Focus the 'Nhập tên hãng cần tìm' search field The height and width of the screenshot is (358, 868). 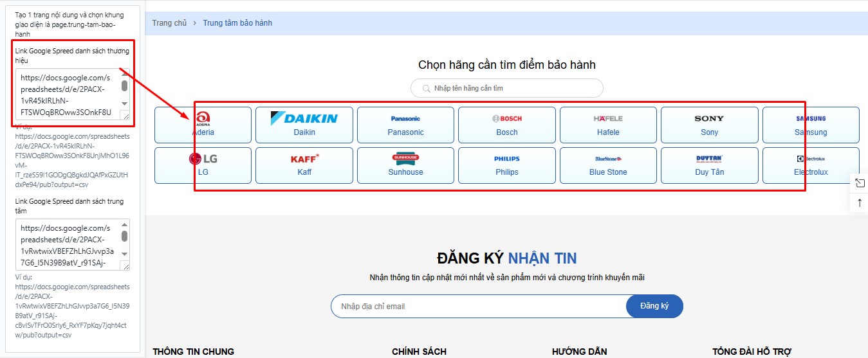507,88
